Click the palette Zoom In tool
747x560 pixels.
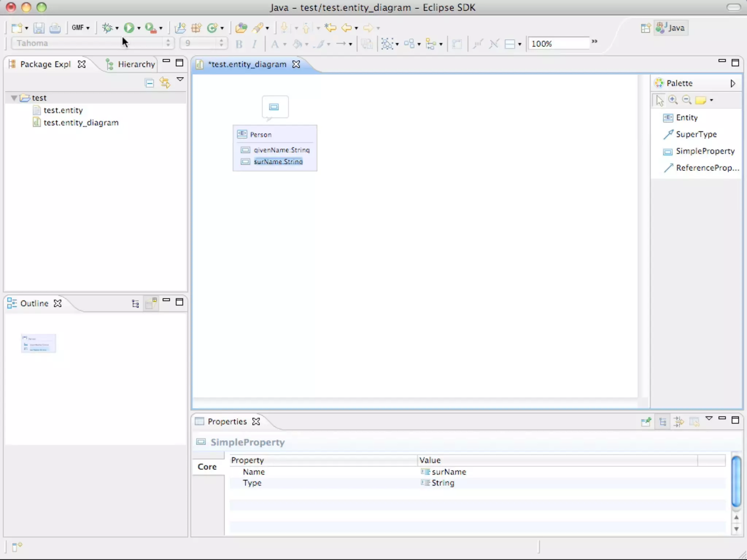point(673,100)
